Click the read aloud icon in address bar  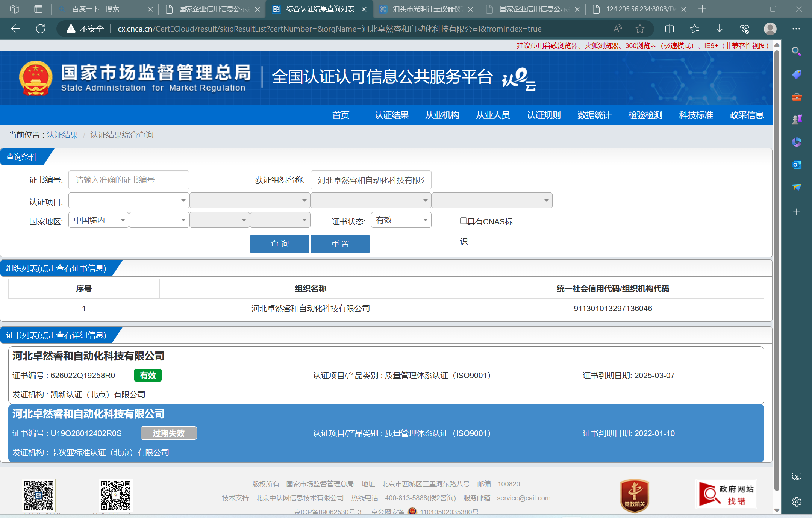(618, 29)
